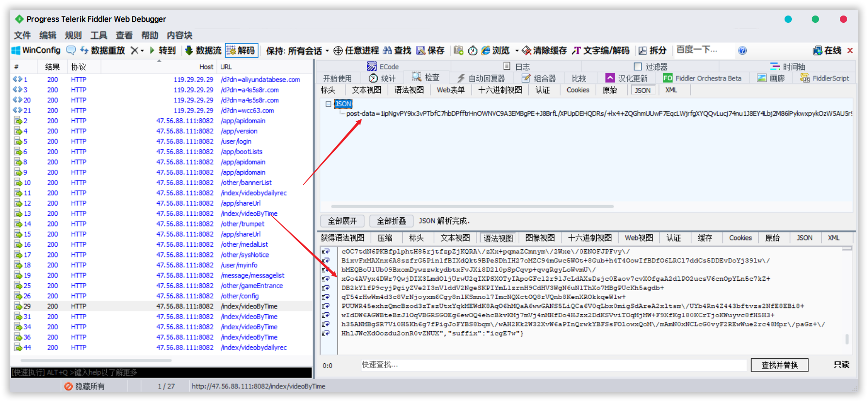Open the Timeline (时间轴) tab
The width and height of the screenshot is (868, 402).
point(787,66)
